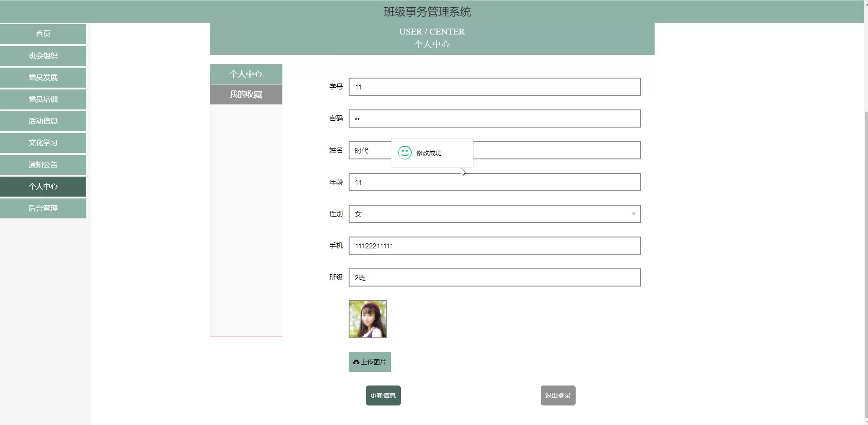868x425 pixels.
Task: Focus the 密码 password field
Action: click(x=494, y=119)
